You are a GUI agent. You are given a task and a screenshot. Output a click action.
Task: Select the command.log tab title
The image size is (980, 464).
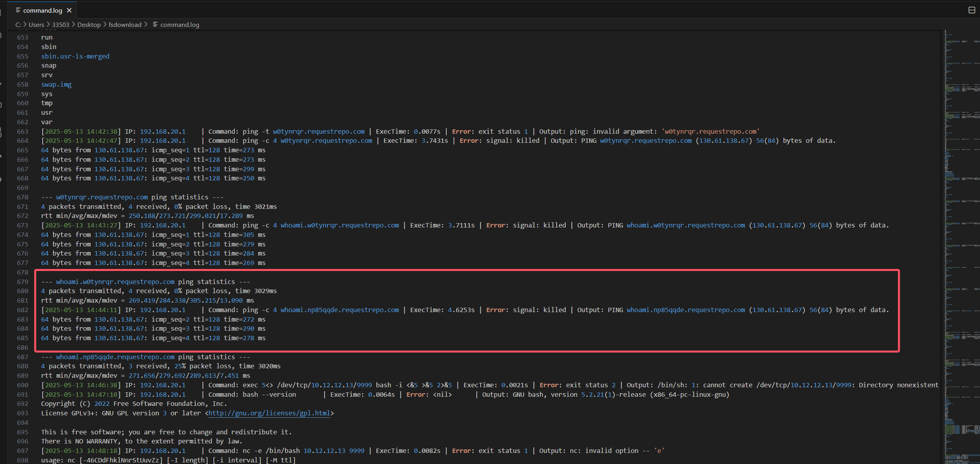pyautogui.click(x=43, y=10)
